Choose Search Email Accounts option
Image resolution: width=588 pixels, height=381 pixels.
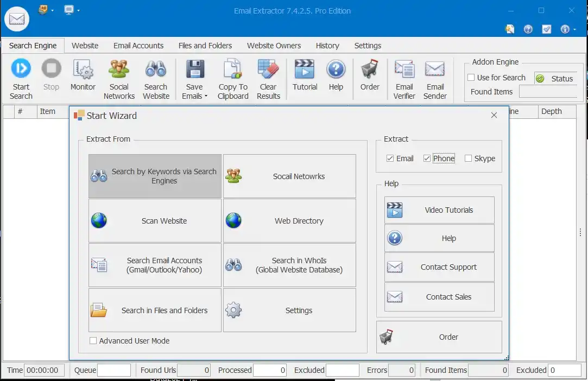pos(155,265)
